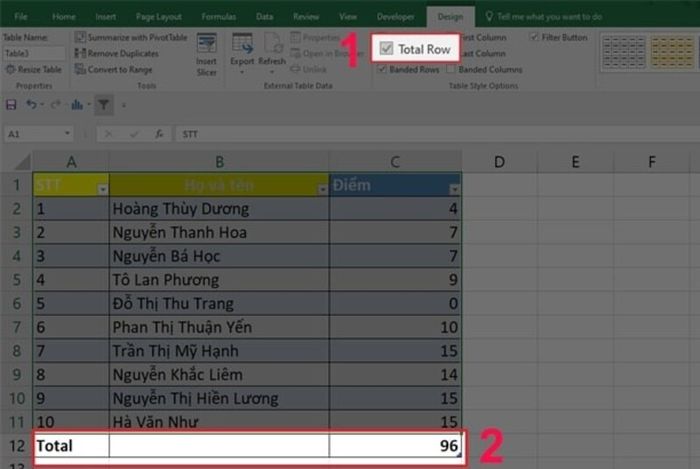Select the gray table style thumbnail
700x469 pixels.
click(624, 53)
